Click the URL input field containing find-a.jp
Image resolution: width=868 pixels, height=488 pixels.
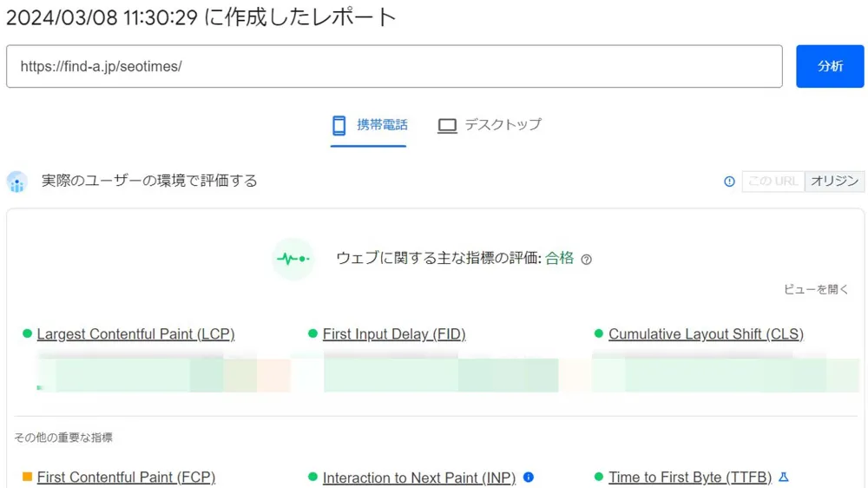click(394, 67)
